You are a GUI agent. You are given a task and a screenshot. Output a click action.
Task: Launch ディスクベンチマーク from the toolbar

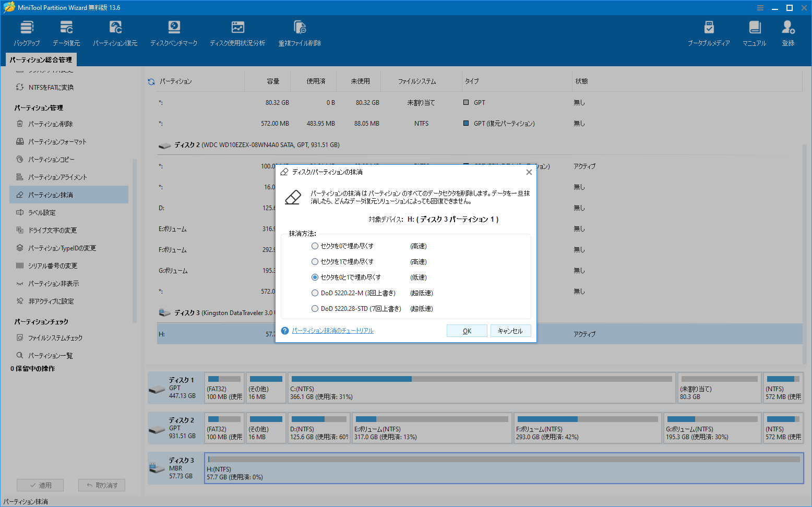[174, 32]
